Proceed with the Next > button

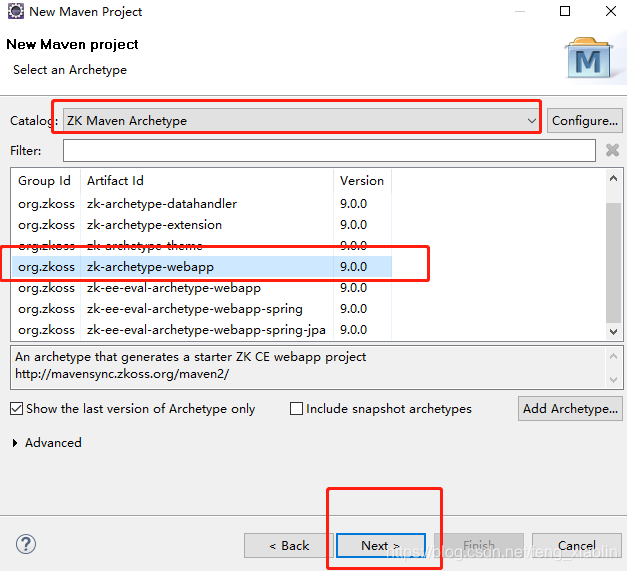tap(381, 545)
